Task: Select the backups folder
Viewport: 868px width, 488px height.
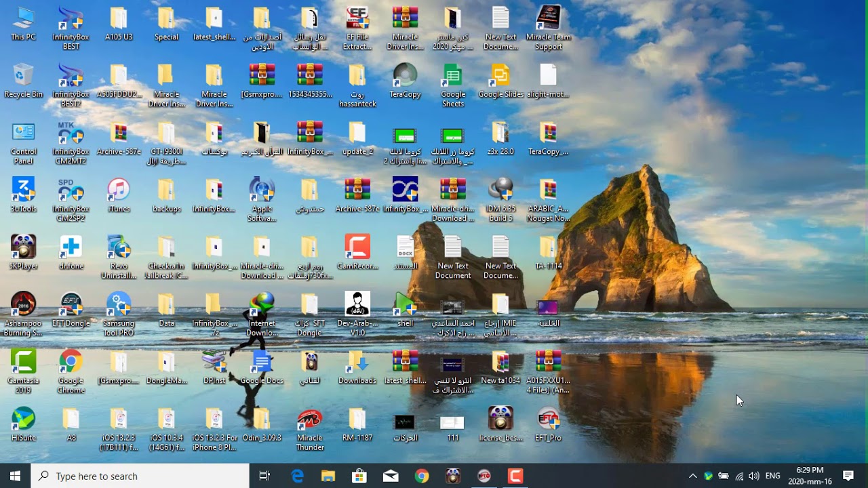Action: 166,195
